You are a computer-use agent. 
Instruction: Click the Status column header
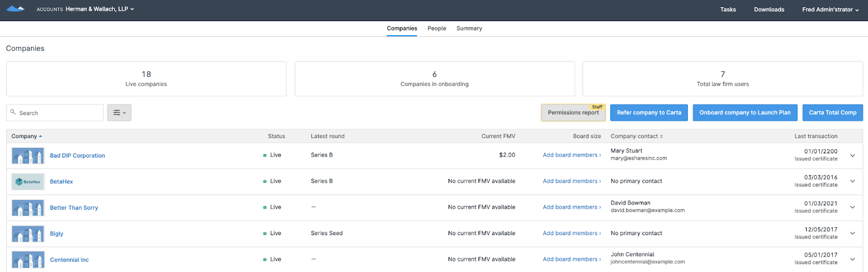[x=276, y=137]
